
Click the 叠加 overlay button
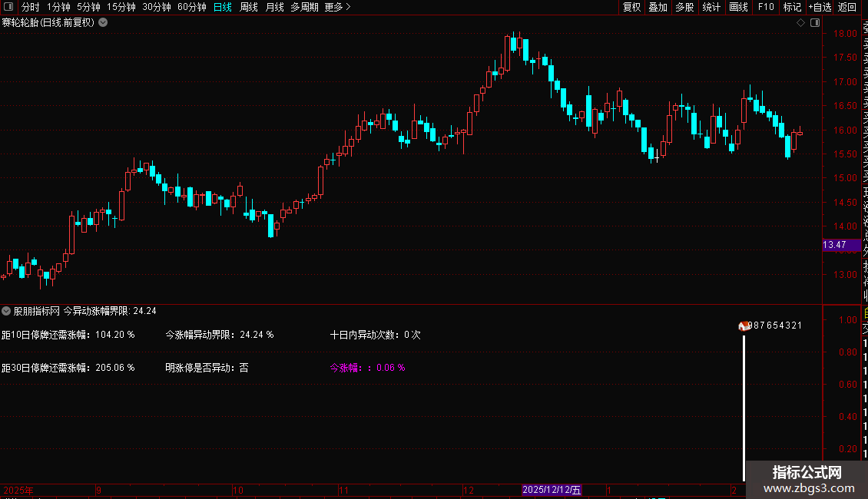[x=658, y=7]
